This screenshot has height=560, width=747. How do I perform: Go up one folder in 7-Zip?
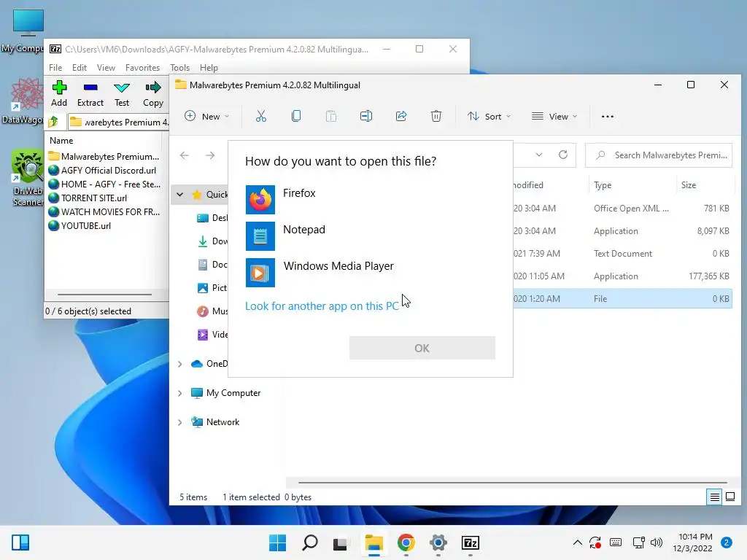coord(53,122)
